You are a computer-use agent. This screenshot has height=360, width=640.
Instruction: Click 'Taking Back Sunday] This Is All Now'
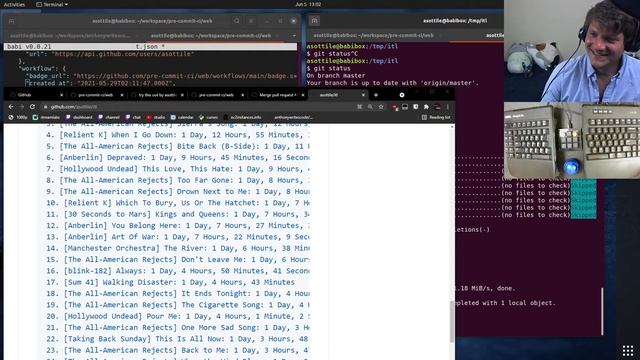[178, 339]
